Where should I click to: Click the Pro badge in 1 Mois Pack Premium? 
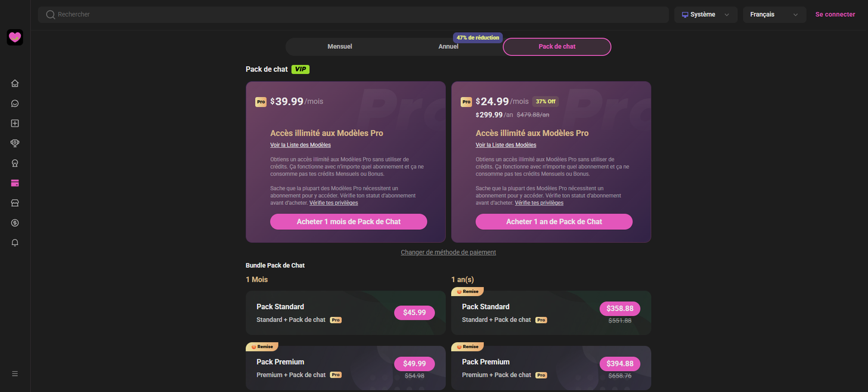click(336, 375)
